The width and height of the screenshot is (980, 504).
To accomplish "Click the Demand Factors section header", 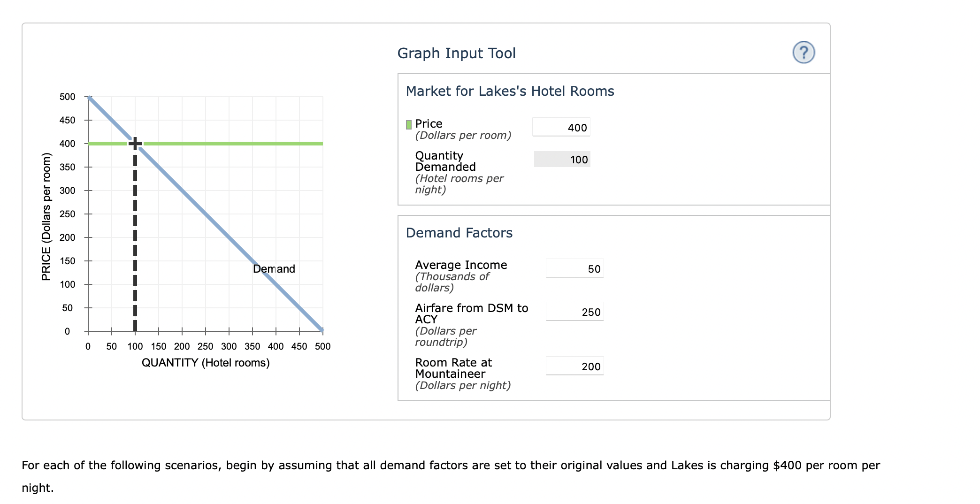I will pyautogui.click(x=459, y=232).
